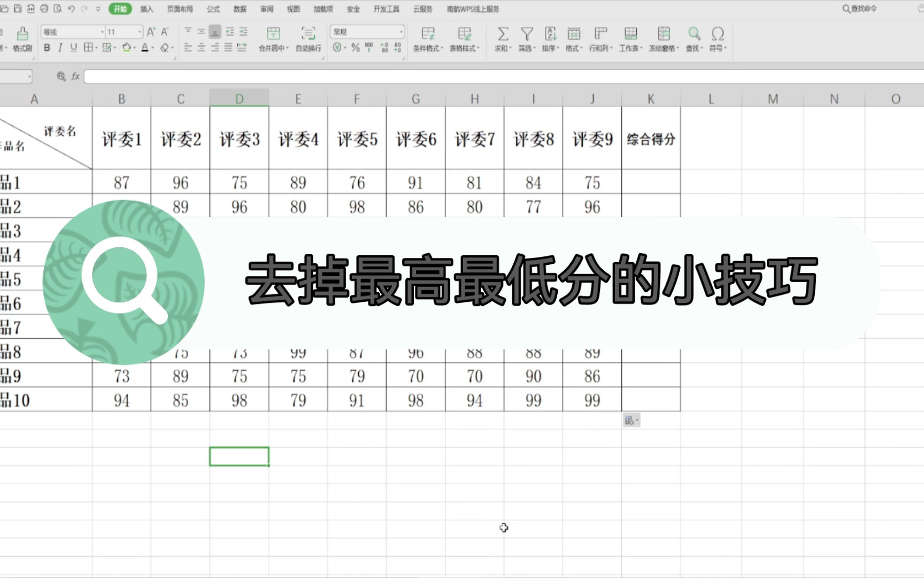Image resolution: width=924 pixels, height=578 pixels.
Task: Click 表格样式 to apply a table style
Action: pyautogui.click(x=464, y=40)
